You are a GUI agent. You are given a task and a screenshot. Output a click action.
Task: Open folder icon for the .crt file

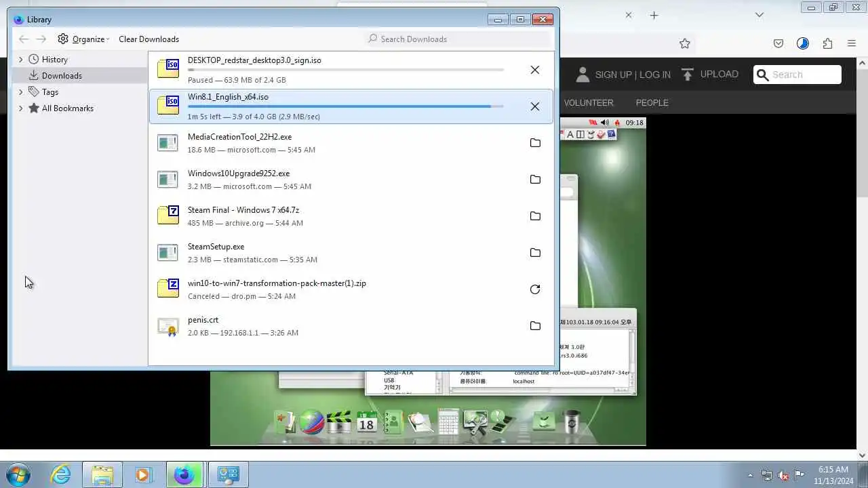535,326
